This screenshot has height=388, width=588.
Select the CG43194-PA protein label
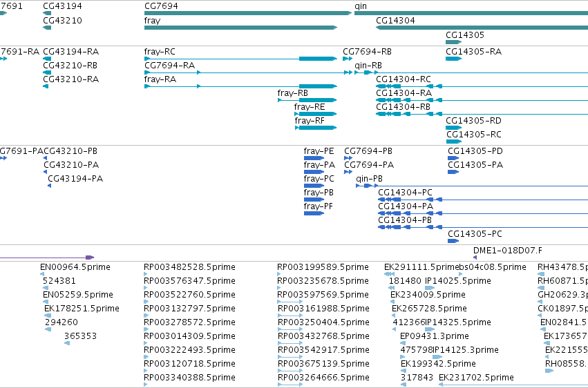coord(75,179)
